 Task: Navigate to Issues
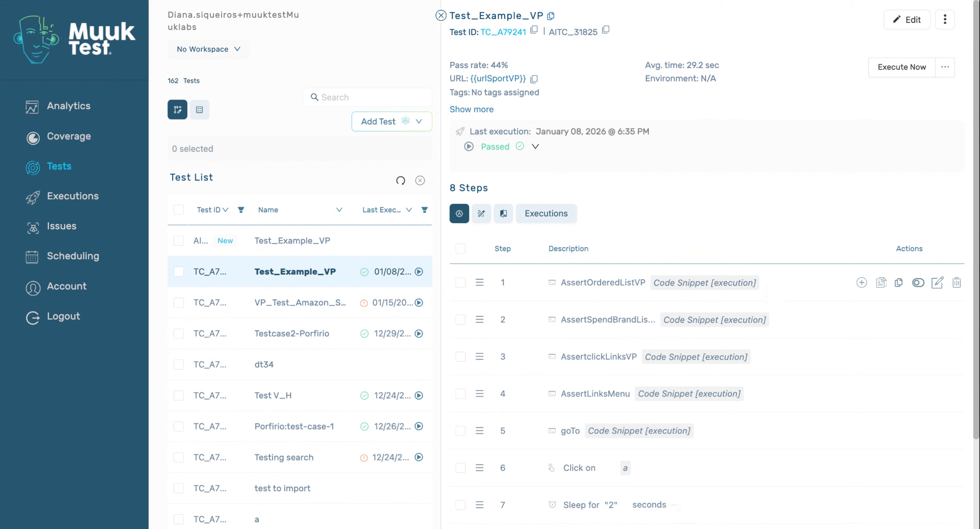point(61,226)
